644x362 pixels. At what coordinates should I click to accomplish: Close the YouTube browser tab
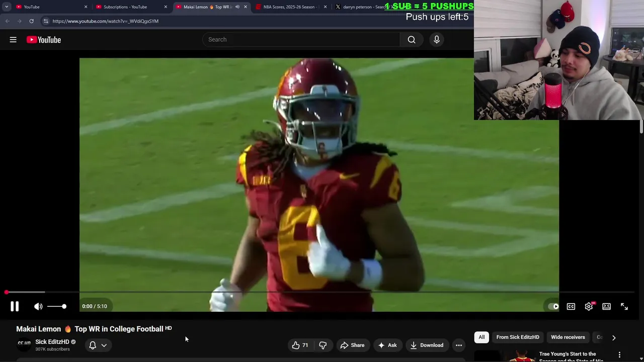click(x=86, y=7)
